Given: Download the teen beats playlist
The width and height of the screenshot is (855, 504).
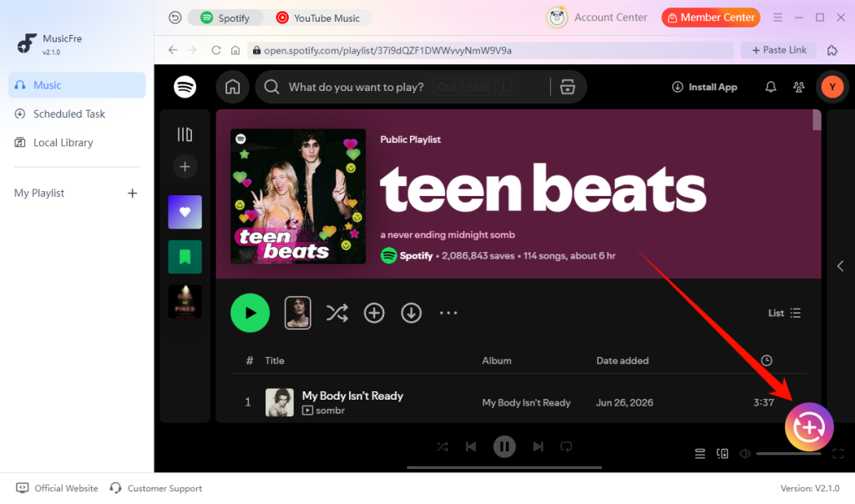Looking at the screenshot, I should 411,313.
